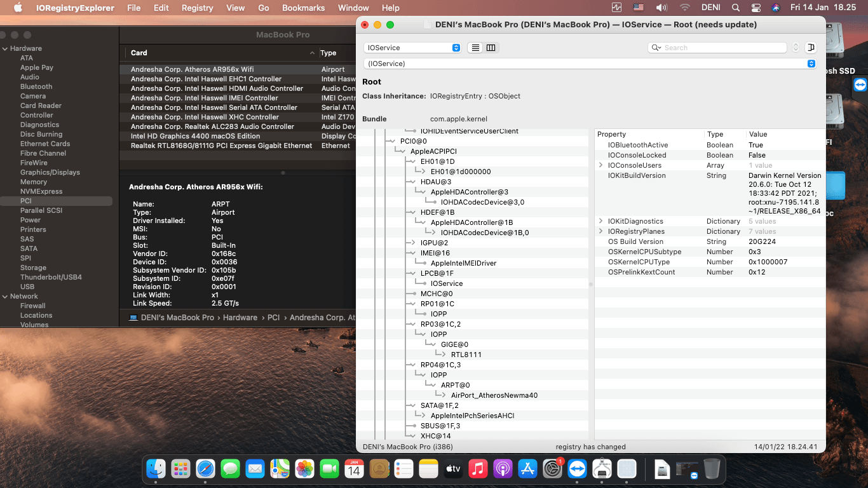
Task: Open Control Center in menu bar
Action: click(x=756, y=8)
